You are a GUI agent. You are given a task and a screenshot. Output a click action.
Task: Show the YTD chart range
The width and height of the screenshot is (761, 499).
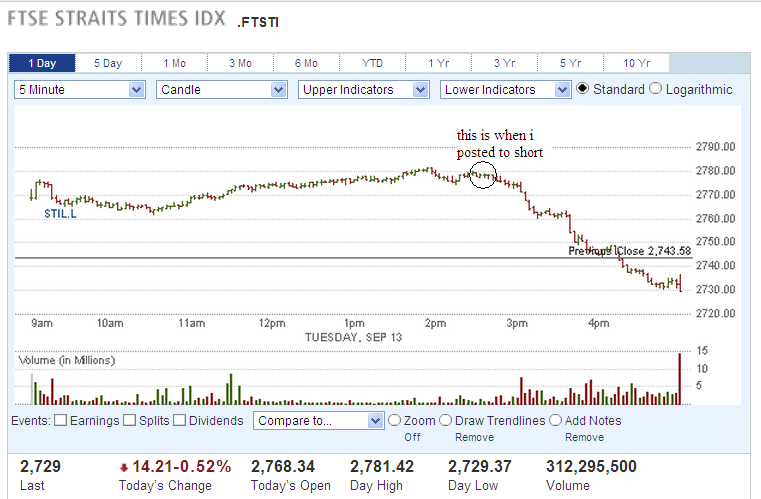point(372,63)
